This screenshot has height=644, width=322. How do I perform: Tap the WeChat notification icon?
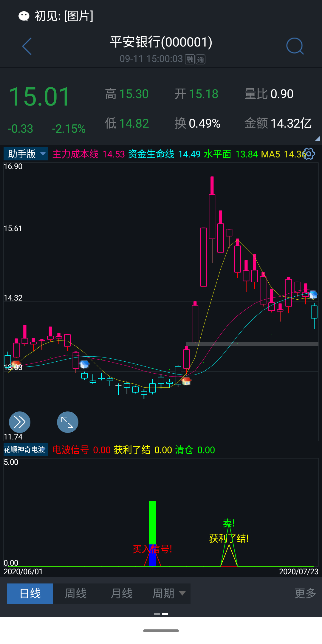(x=24, y=16)
